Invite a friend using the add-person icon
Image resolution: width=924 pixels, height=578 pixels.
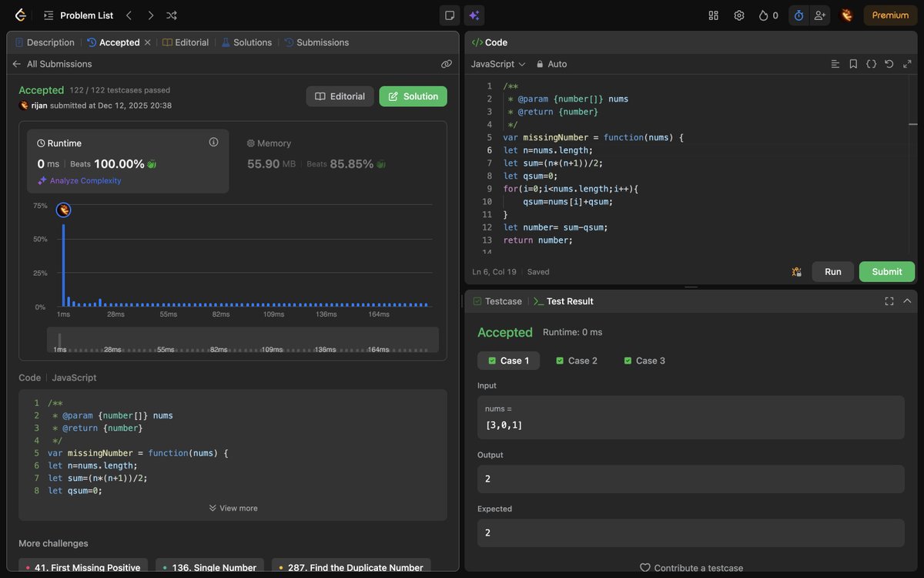click(x=820, y=15)
